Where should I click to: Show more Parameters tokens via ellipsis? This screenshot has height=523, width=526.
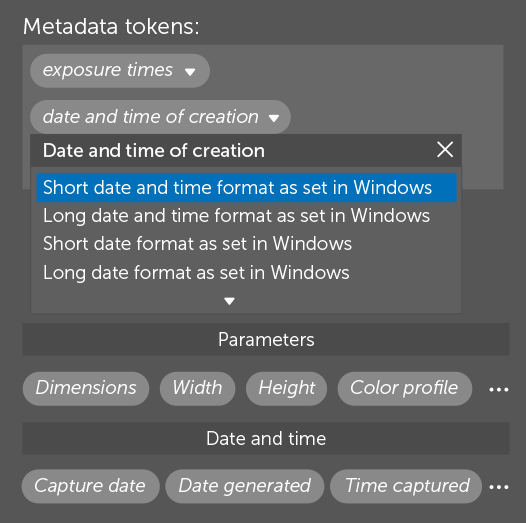pos(499,390)
